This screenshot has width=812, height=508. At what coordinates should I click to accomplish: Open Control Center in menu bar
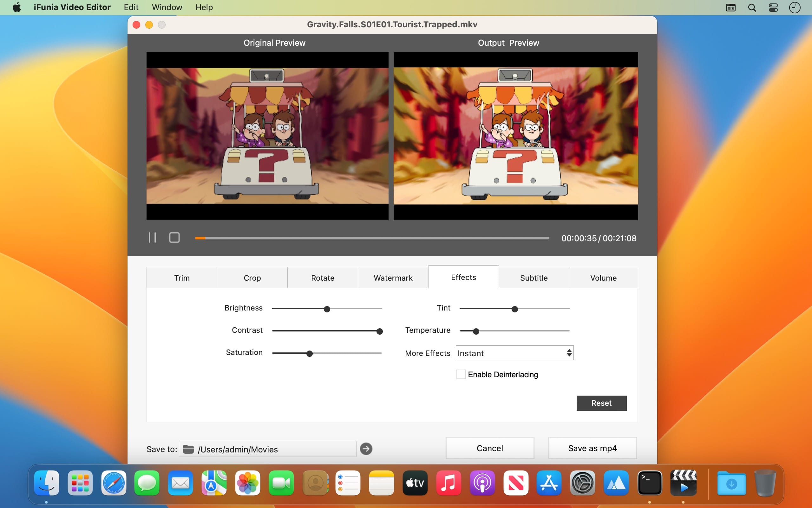click(x=773, y=7)
